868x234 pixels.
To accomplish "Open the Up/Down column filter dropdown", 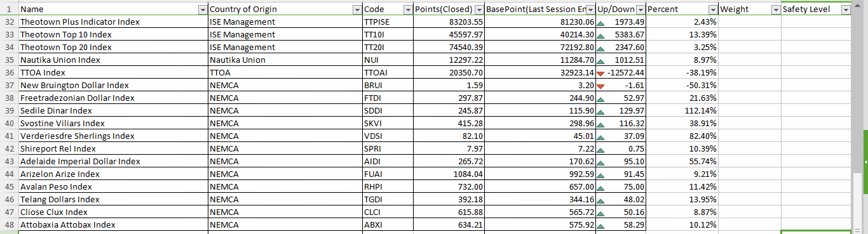I will click(x=641, y=10).
